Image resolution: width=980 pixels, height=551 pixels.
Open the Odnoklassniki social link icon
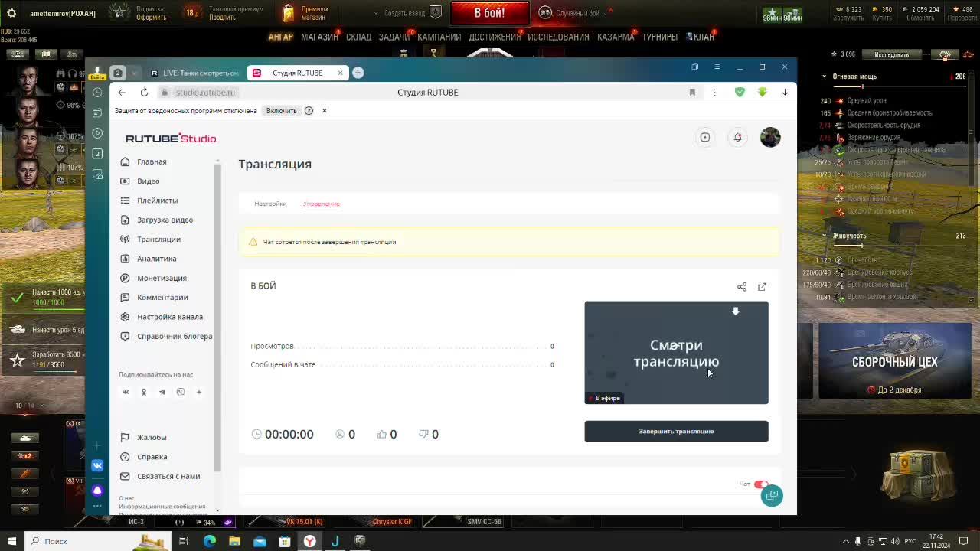[144, 392]
